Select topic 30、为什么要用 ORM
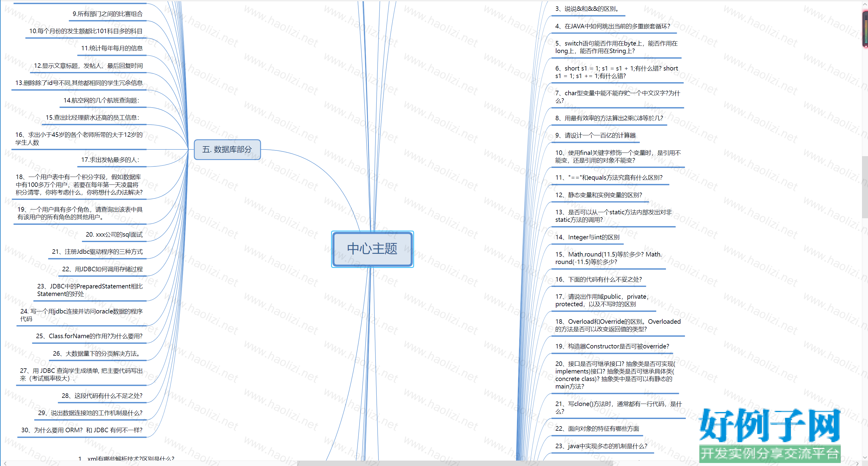This screenshot has width=868, height=466. pos(81,430)
